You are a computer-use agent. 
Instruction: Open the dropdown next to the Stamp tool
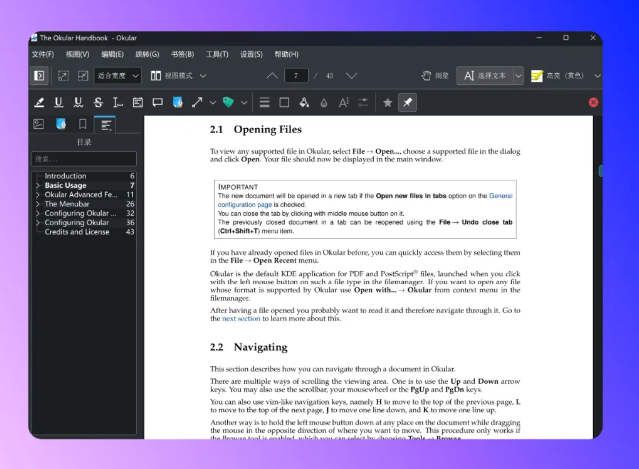tap(244, 103)
